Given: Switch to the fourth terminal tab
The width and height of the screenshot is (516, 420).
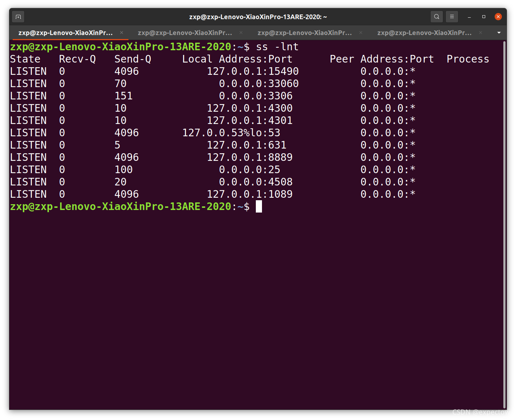Looking at the screenshot, I should tap(424, 33).
